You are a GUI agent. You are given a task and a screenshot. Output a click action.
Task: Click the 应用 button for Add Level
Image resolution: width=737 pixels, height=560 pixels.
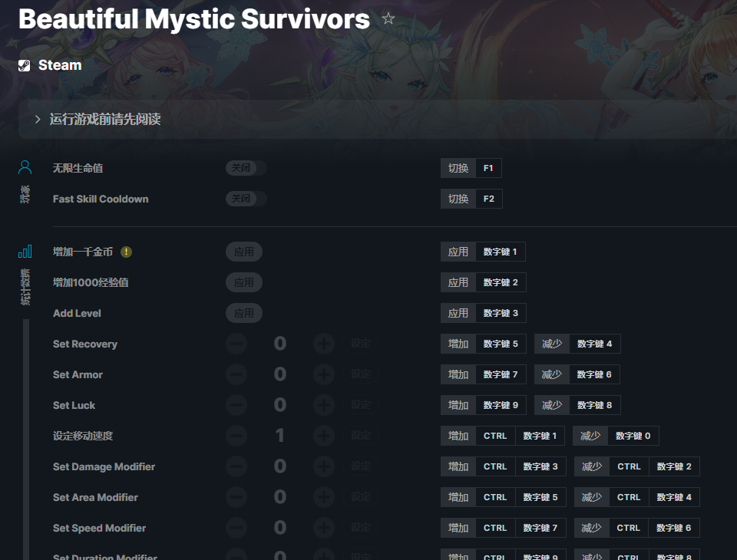[244, 313]
